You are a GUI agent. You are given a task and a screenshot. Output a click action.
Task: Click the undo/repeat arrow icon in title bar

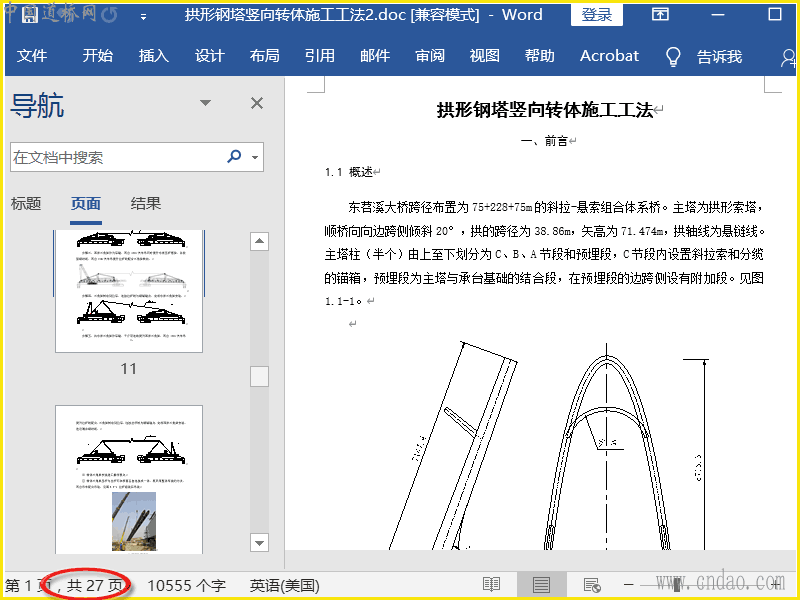pos(109,15)
